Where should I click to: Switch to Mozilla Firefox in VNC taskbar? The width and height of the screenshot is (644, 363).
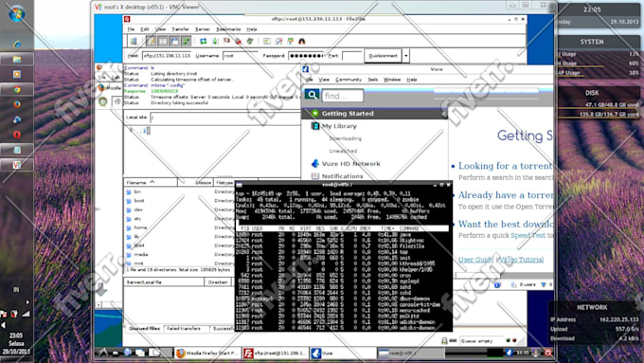click(x=207, y=354)
